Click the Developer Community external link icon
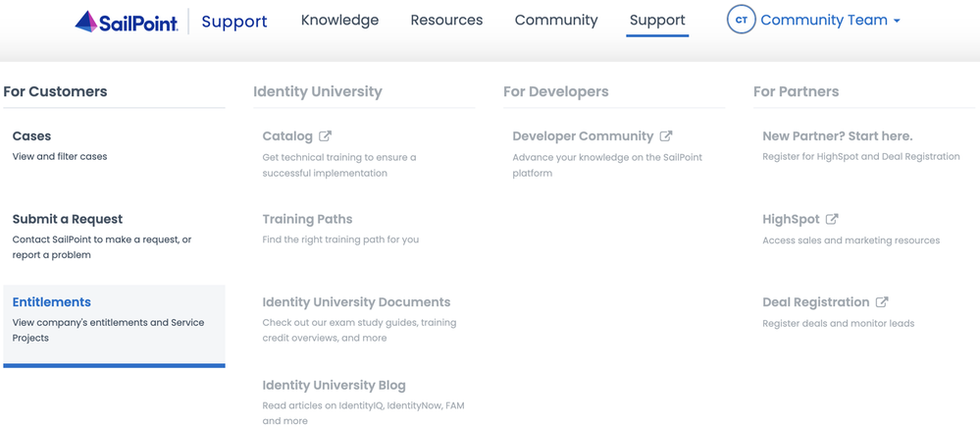The image size is (980, 427). pyautogui.click(x=666, y=136)
